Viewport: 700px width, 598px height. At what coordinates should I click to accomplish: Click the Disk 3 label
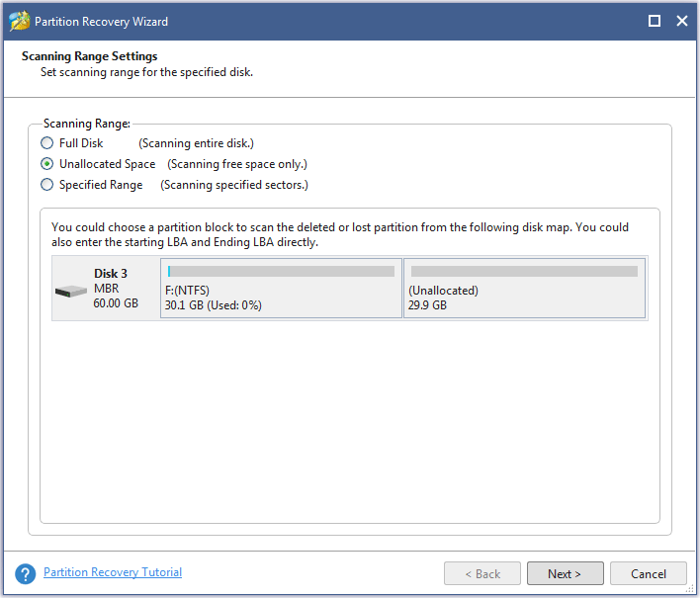[111, 274]
